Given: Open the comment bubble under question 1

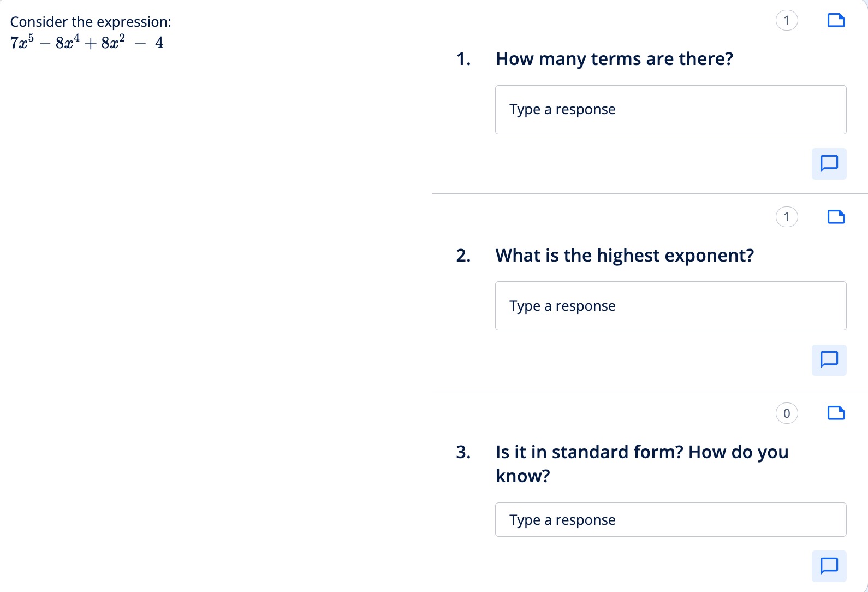Looking at the screenshot, I should (829, 163).
